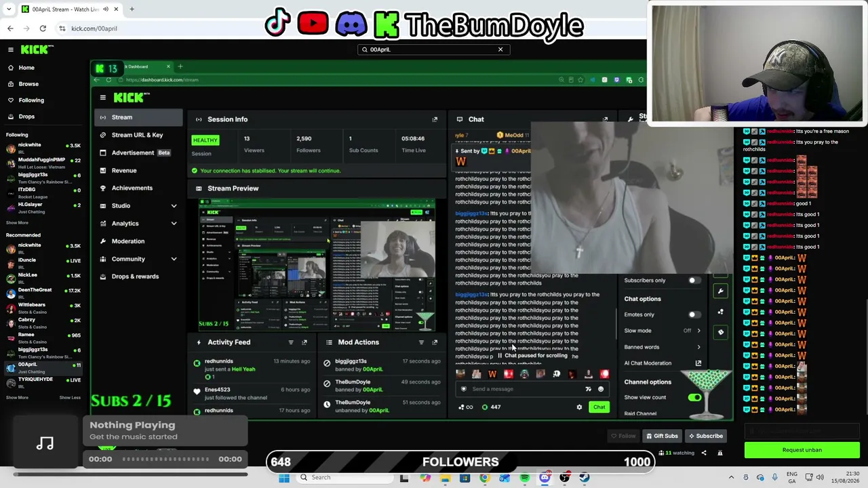The height and width of the screenshot is (488, 868).
Task: Click the taskbar Search box
Action: (344, 478)
